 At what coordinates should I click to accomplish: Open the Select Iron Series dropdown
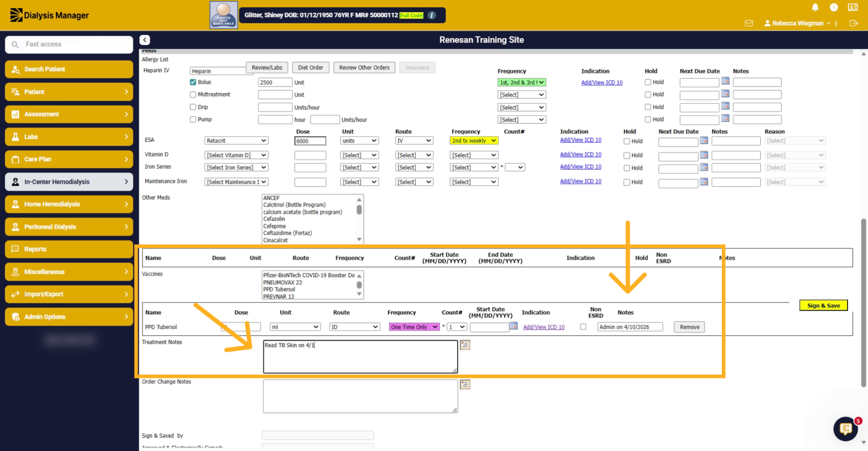[236, 167]
